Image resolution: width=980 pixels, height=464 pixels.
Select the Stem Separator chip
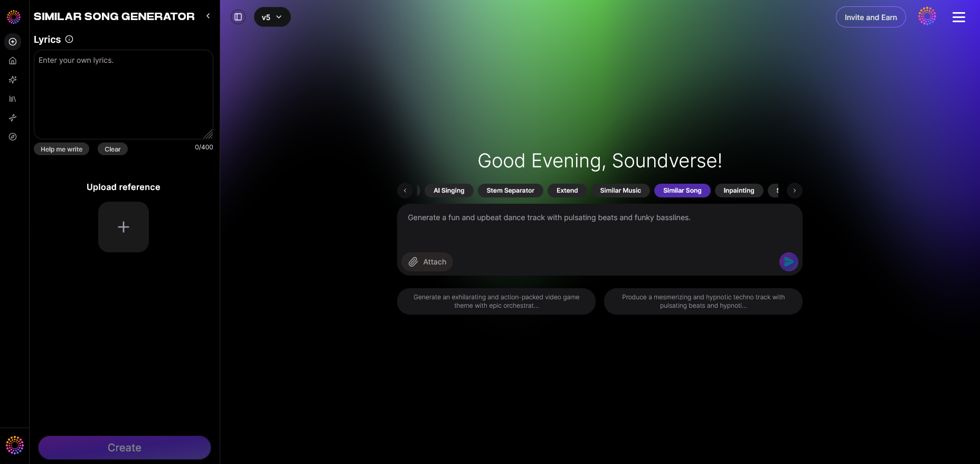tap(511, 191)
